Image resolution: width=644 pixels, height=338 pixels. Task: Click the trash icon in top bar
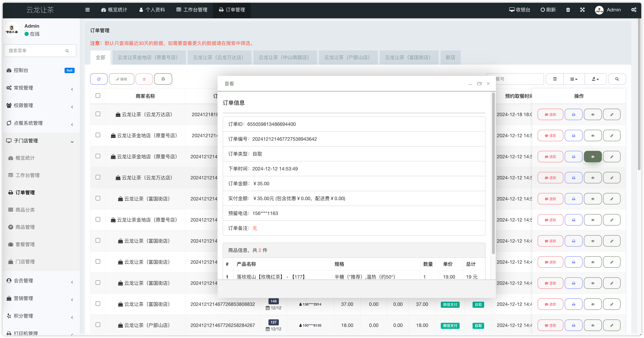pos(568,10)
